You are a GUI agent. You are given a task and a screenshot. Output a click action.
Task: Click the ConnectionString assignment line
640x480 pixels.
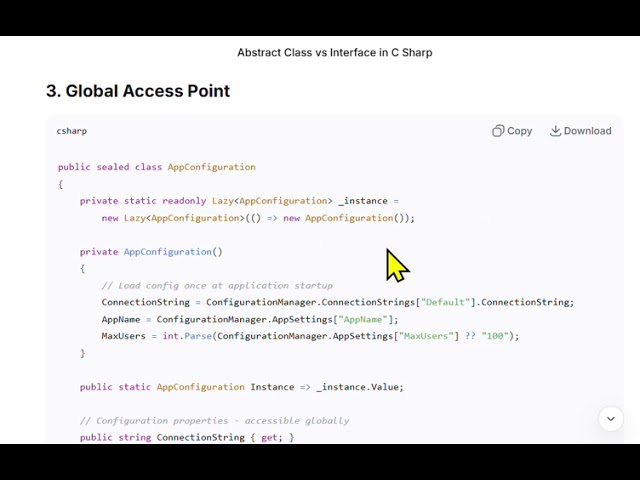coord(338,302)
